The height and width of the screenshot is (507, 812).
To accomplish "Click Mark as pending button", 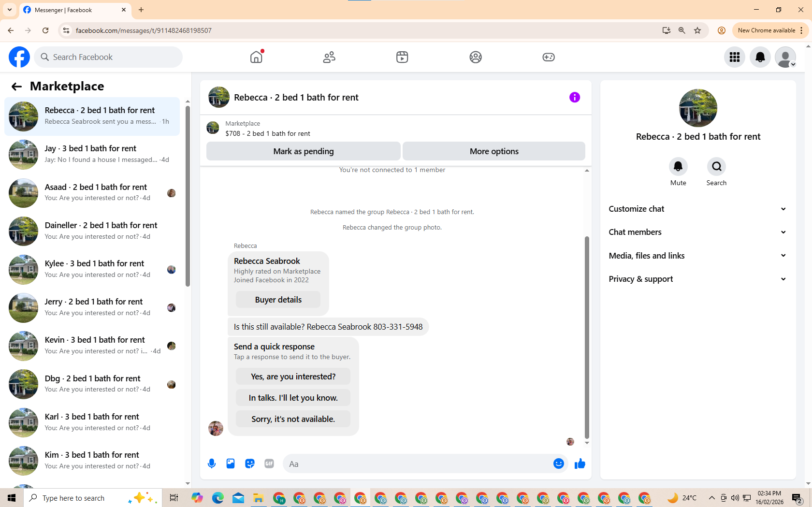I will [304, 151].
